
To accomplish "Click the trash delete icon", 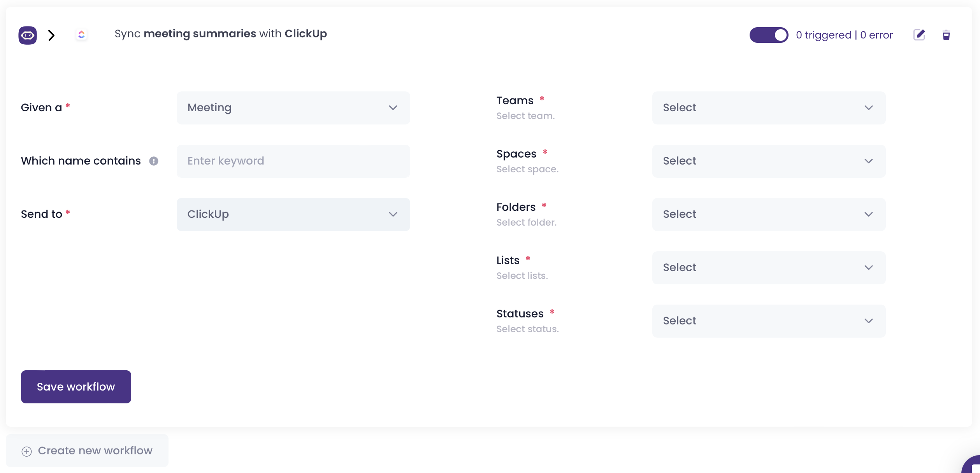I will pos(946,35).
